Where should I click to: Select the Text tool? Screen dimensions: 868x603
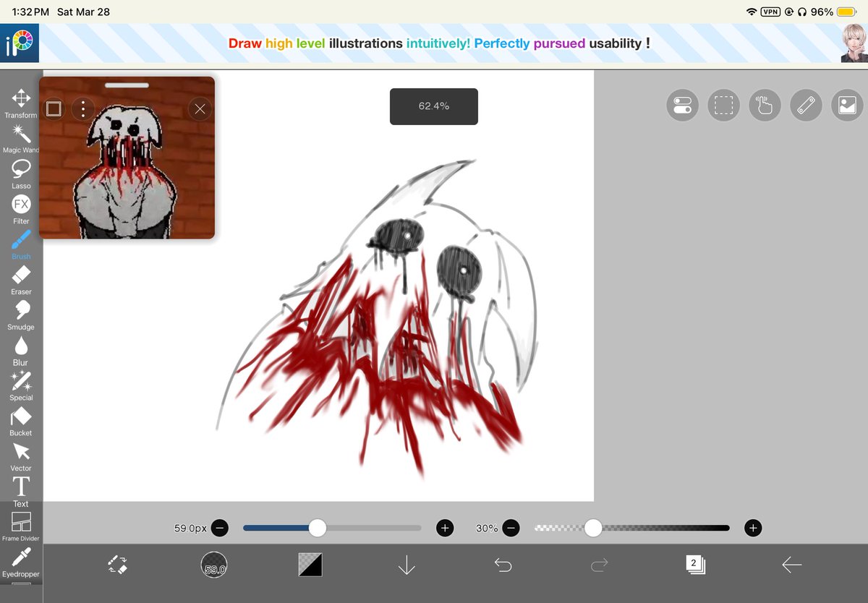click(x=21, y=492)
